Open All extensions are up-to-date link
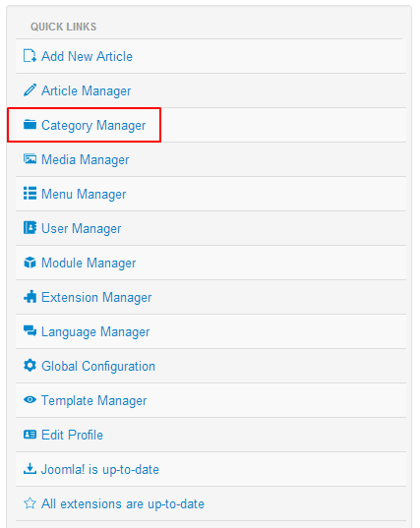This screenshot has height=528, width=420. (123, 504)
